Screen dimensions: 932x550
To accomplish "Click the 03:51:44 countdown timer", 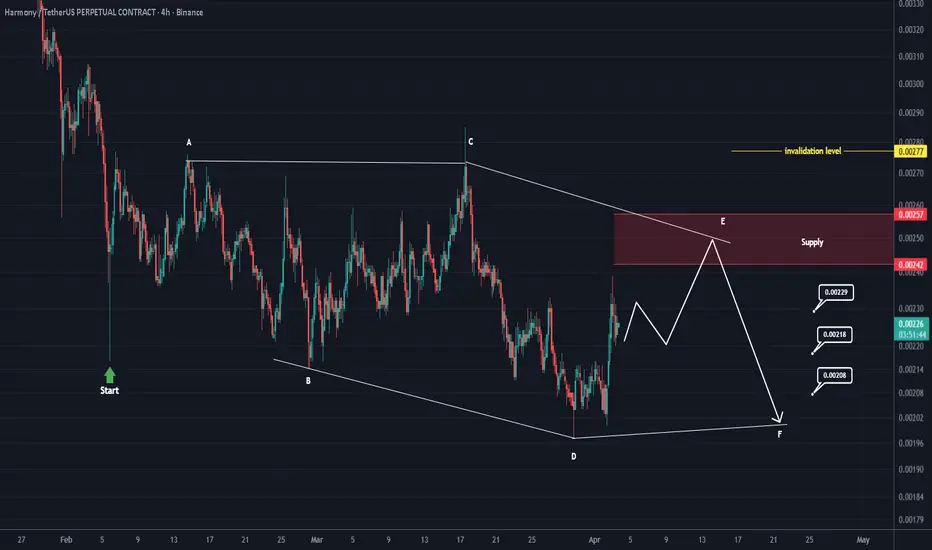I will 911,335.
